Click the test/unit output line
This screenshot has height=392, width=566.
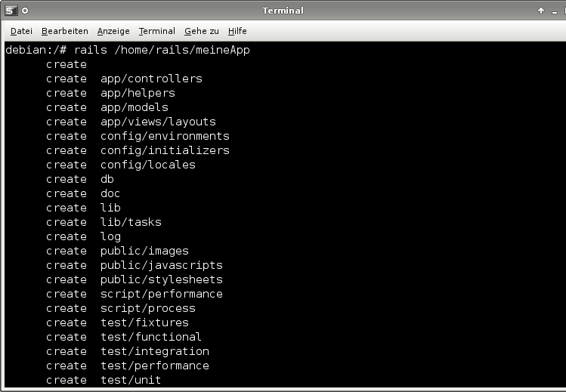pos(131,380)
